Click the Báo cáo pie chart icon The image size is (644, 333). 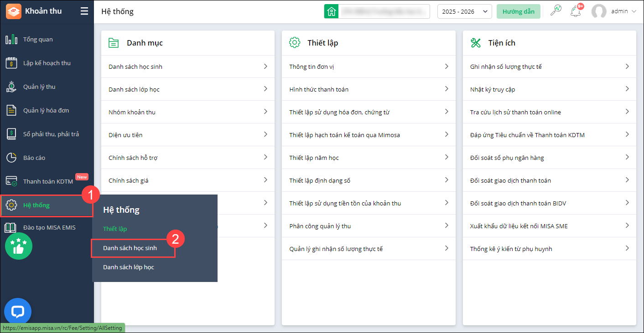click(11, 158)
